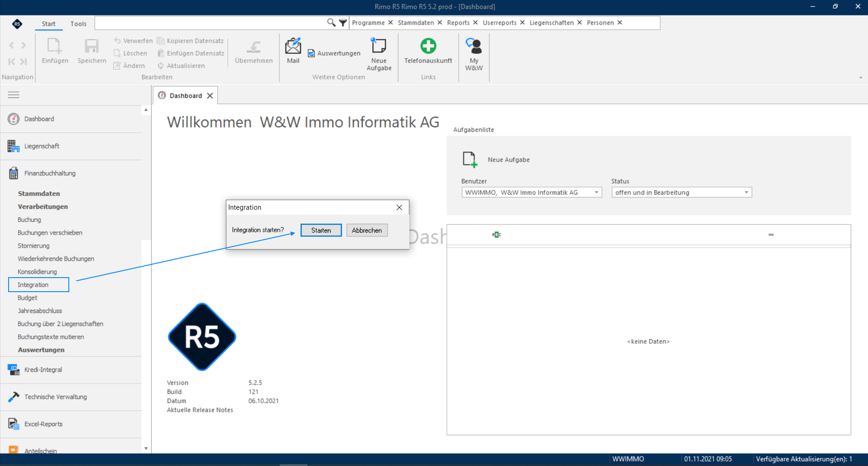This screenshot has width=868, height=466.
Task: Open the Dashboard sidebar entry
Action: (71, 119)
